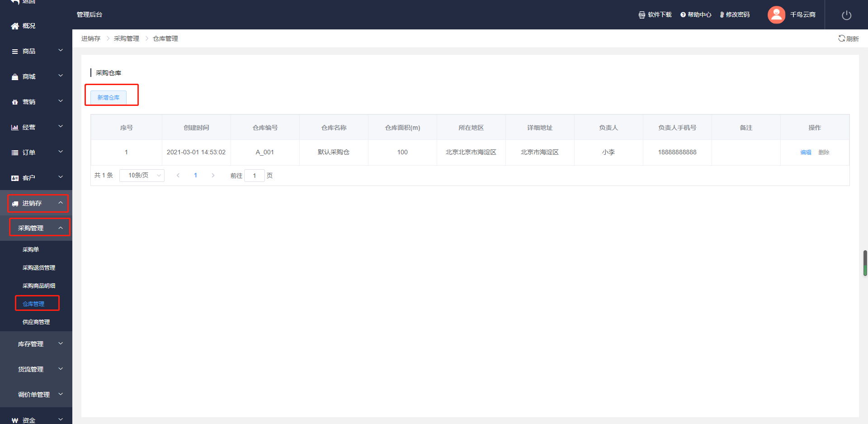Image resolution: width=868 pixels, height=424 pixels.
Task: Click the 小李 manager cell
Action: coord(609,152)
